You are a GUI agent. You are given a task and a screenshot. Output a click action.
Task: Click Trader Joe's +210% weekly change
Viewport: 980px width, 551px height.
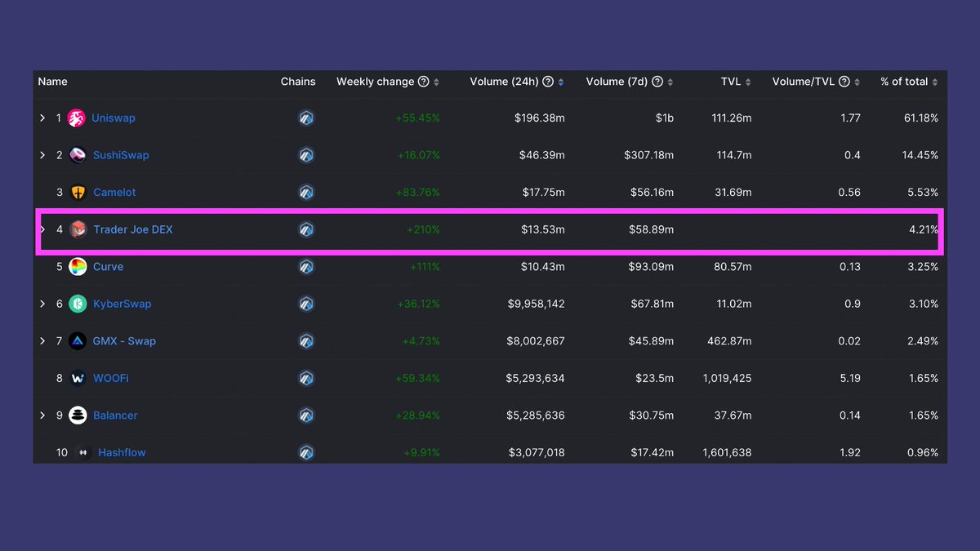pos(423,229)
